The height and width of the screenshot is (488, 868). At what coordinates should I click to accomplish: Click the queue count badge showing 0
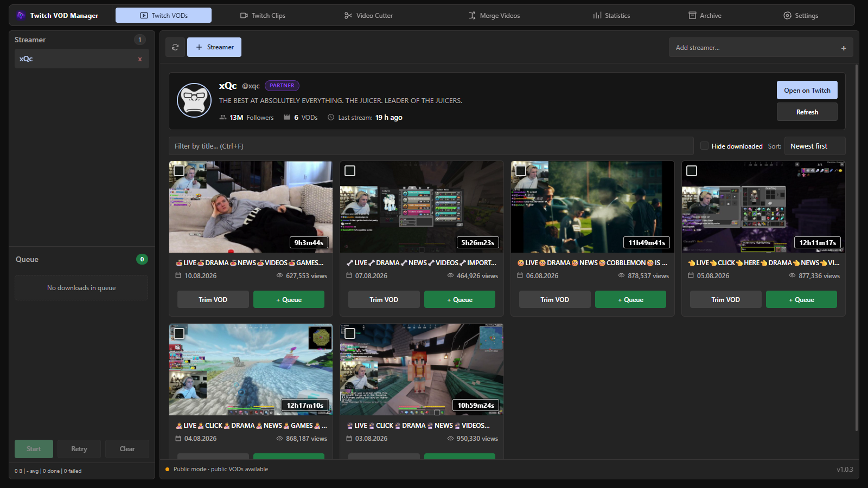pyautogui.click(x=142, y=259)
